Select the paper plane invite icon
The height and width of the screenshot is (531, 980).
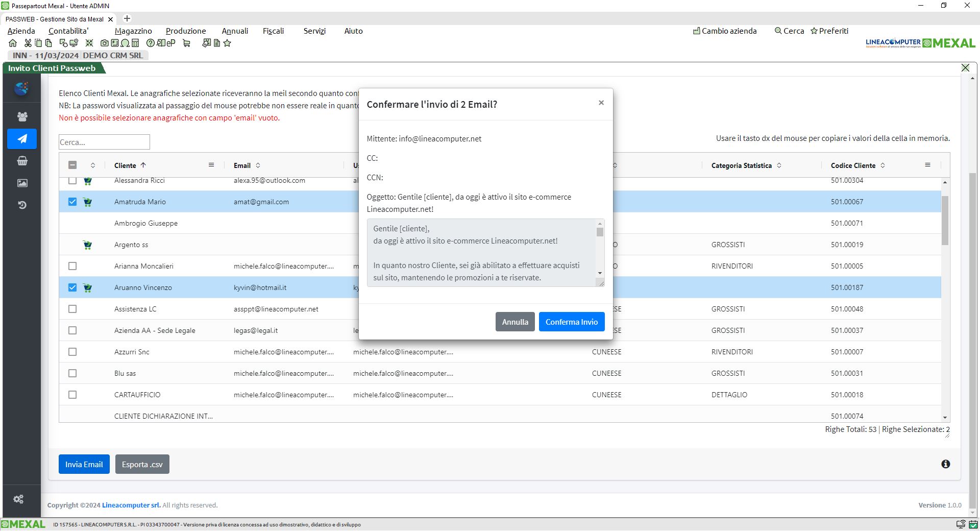(x=22, y=139)
